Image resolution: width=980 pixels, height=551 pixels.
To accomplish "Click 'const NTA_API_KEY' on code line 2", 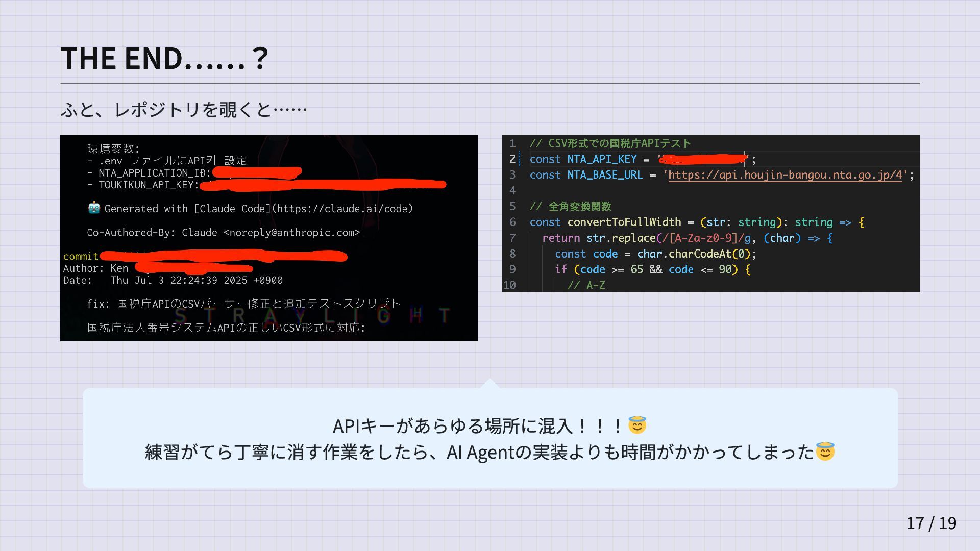I will pyautogui.click(x=583, y=159).
